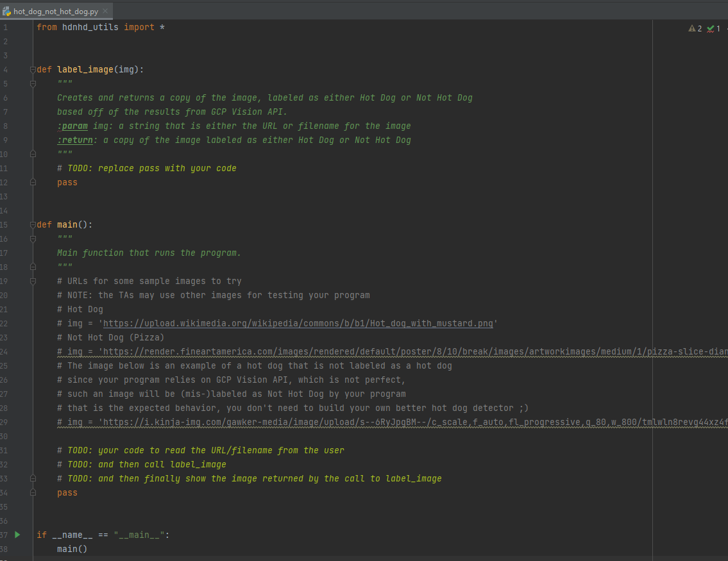Image resolution: width=728 pixels, height=561 pixels.
Task: Collapse the label_image docstring fold marker
Action: click(x=32, y=83)
